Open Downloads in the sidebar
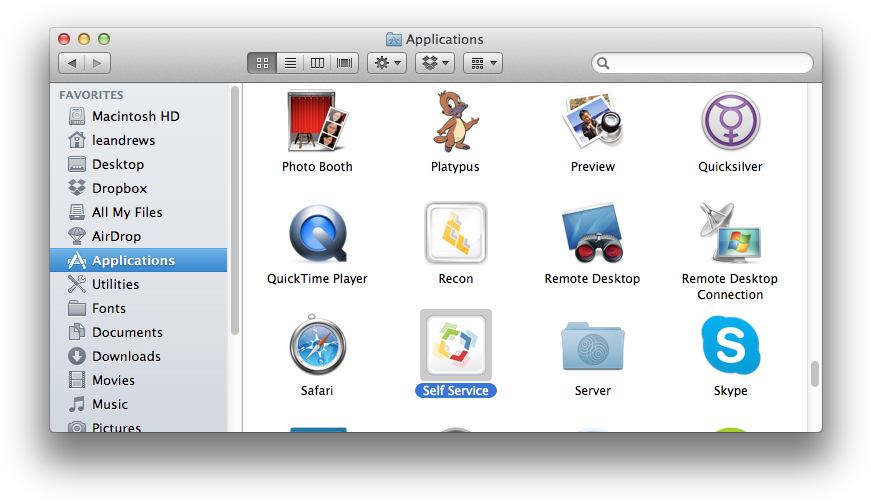This screenshot has width=871, height=503. 138,356
